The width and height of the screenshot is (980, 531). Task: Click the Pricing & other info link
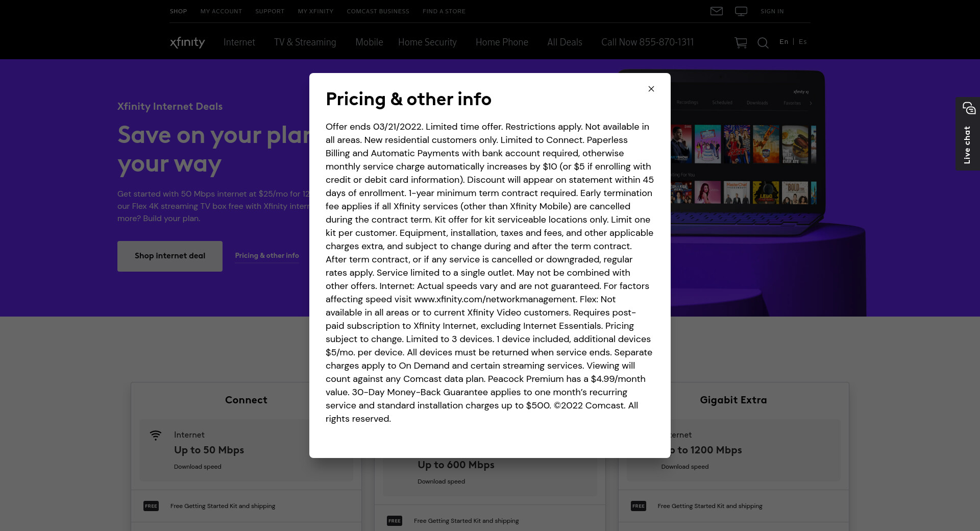tap(267, 255)
